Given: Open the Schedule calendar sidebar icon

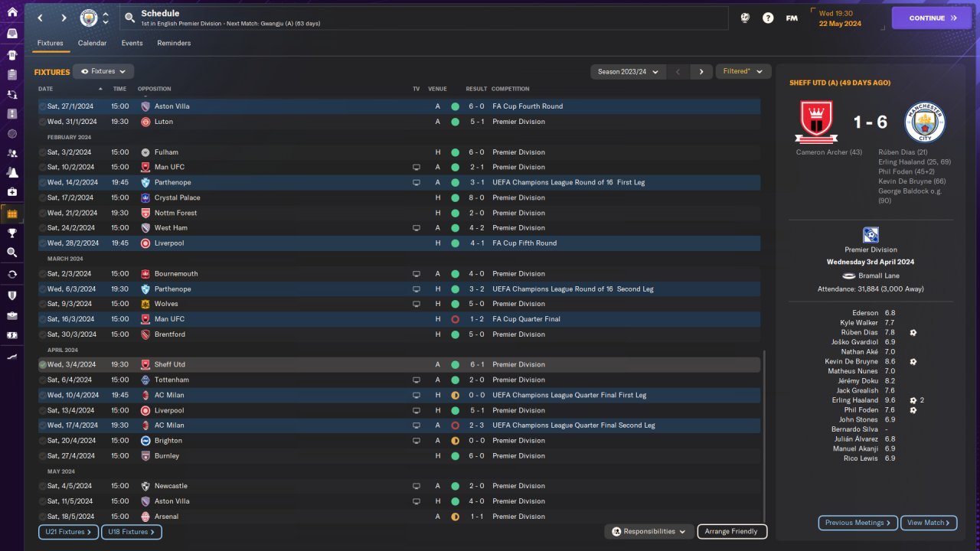Looking at the screenshot, I should [11, 214].
